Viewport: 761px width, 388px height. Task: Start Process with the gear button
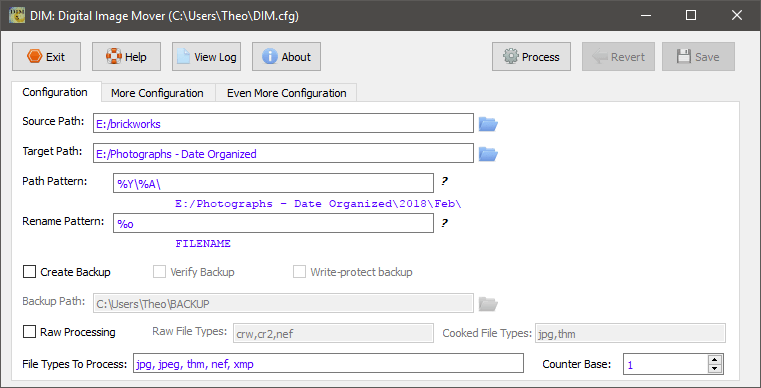(x=531, y=57)
